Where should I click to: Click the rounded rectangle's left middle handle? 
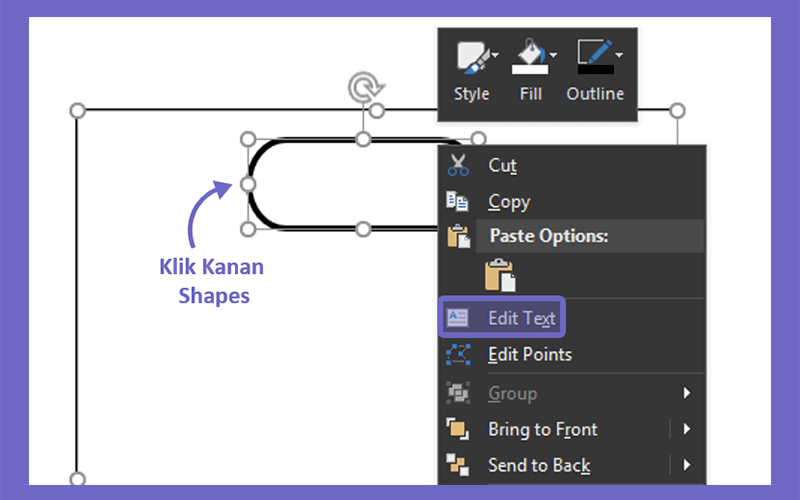248,184
